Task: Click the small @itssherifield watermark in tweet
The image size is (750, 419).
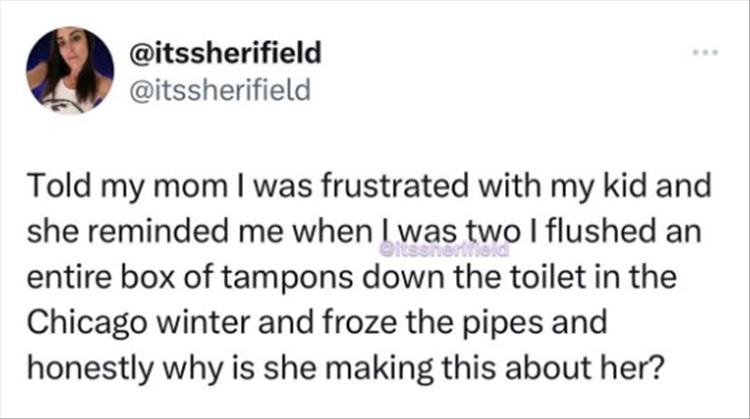Action: pyautogui.click(x=443, y=245)
